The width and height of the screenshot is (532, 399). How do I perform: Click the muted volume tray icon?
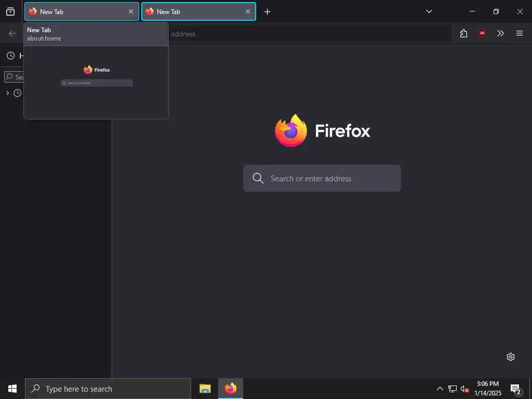(464, 389)
